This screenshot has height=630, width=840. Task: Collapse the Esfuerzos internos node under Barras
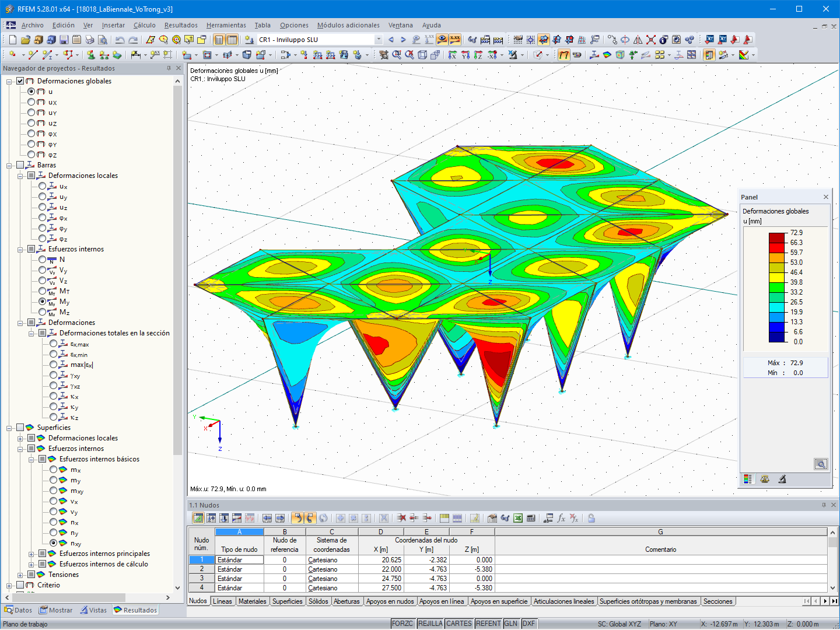click(x=20, y=249)
